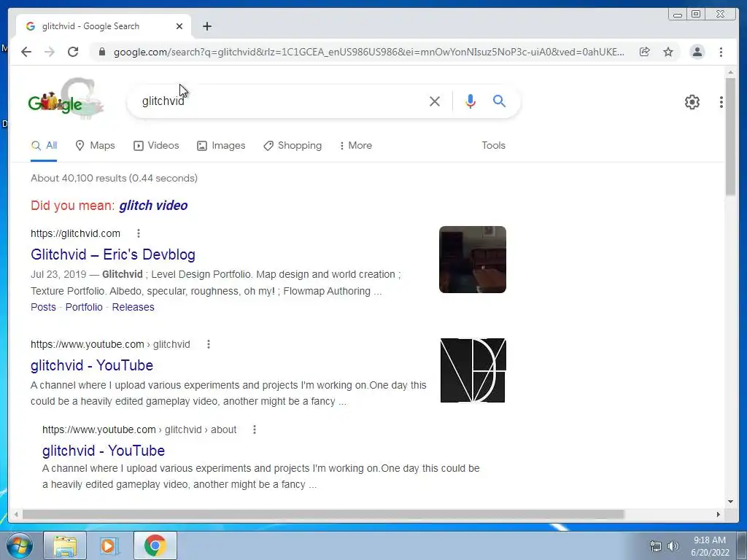
Task: Open 'glitchvid - YouTube' about page result
Action: tap(104, 451)
